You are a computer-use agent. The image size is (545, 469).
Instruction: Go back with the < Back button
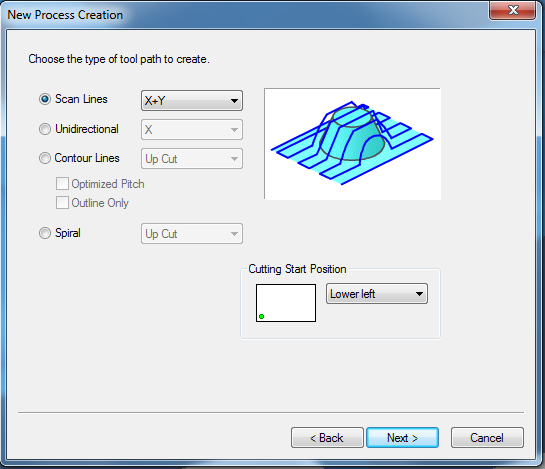327,438
